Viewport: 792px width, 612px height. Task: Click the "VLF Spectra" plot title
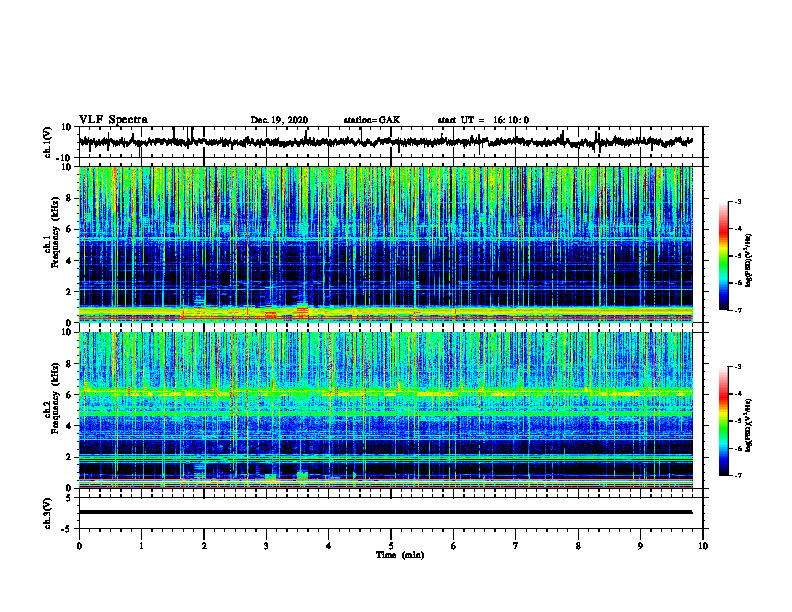tap(113, 120)
